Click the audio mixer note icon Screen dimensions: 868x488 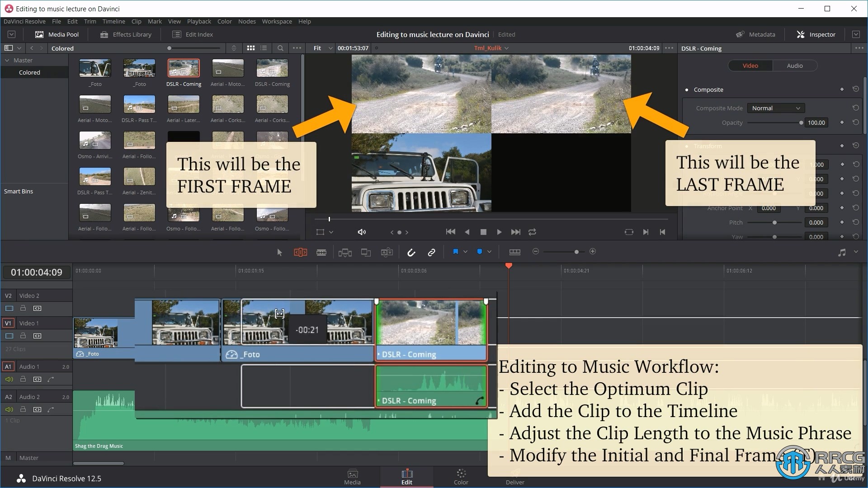coord(842,253)
